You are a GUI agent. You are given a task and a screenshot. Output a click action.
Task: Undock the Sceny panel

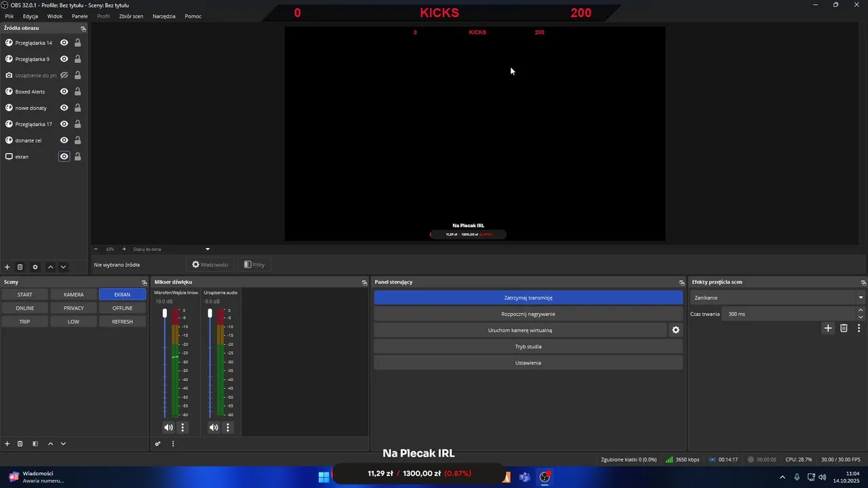click(x=144, y=282)
